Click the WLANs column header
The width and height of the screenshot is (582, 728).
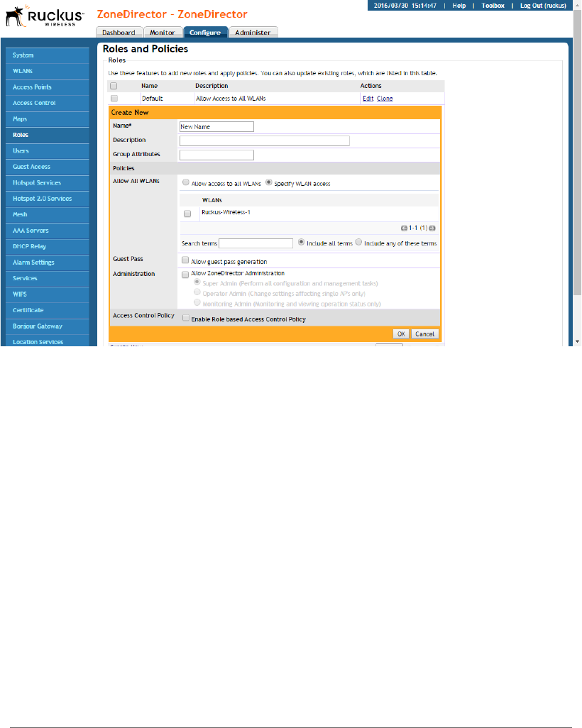point(212,200)
